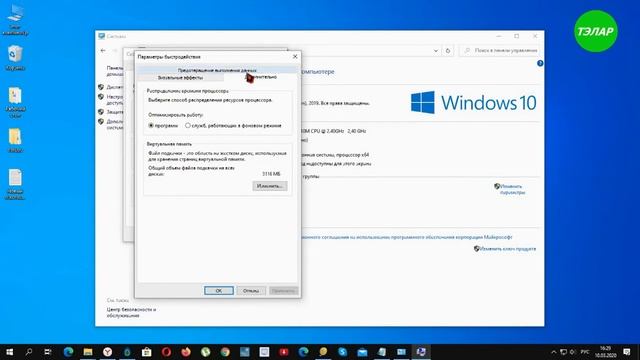Focus the Control Panel search field
Viewport: 640px width, 360px height.
(x=501, y=51)
